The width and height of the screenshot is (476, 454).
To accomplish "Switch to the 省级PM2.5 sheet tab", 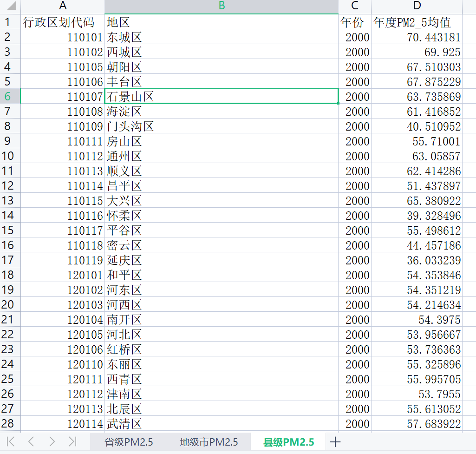I will [x=129, y=442].
